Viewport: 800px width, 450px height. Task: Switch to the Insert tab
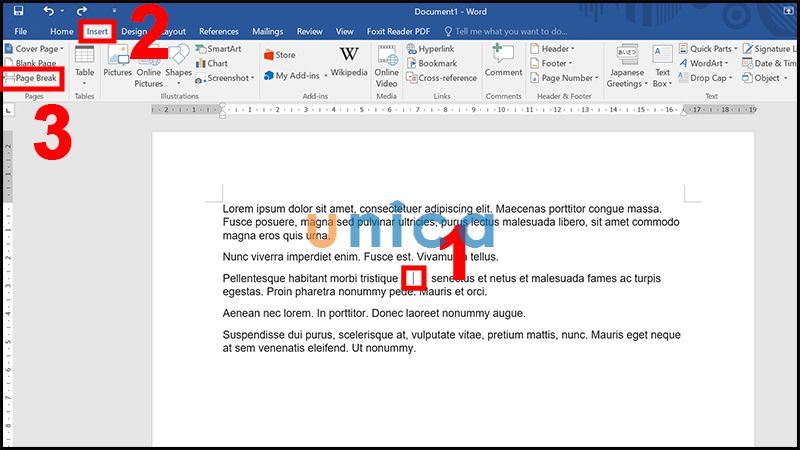(x=97, y=31)
